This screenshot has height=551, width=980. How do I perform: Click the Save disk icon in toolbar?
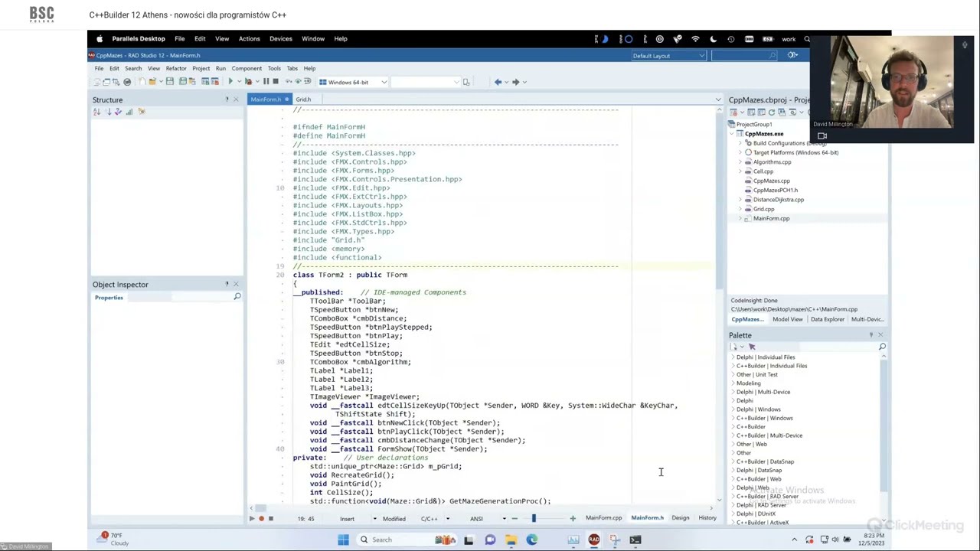point(169,82)
